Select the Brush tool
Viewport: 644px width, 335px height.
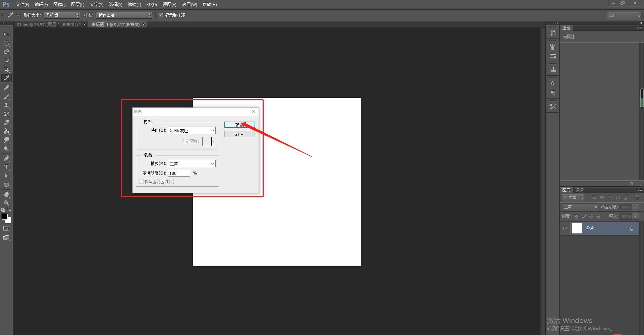tap(6, 96)
